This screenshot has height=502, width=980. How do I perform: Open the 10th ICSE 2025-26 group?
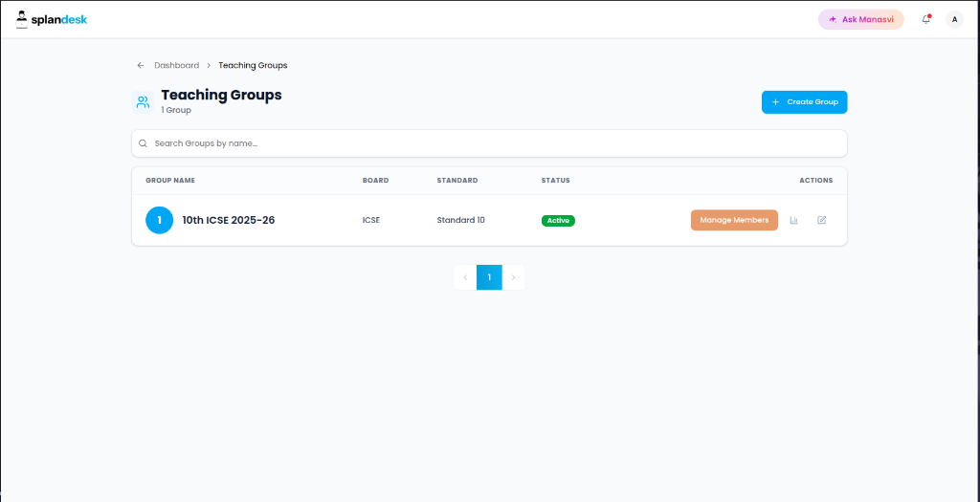coord(229,221)
